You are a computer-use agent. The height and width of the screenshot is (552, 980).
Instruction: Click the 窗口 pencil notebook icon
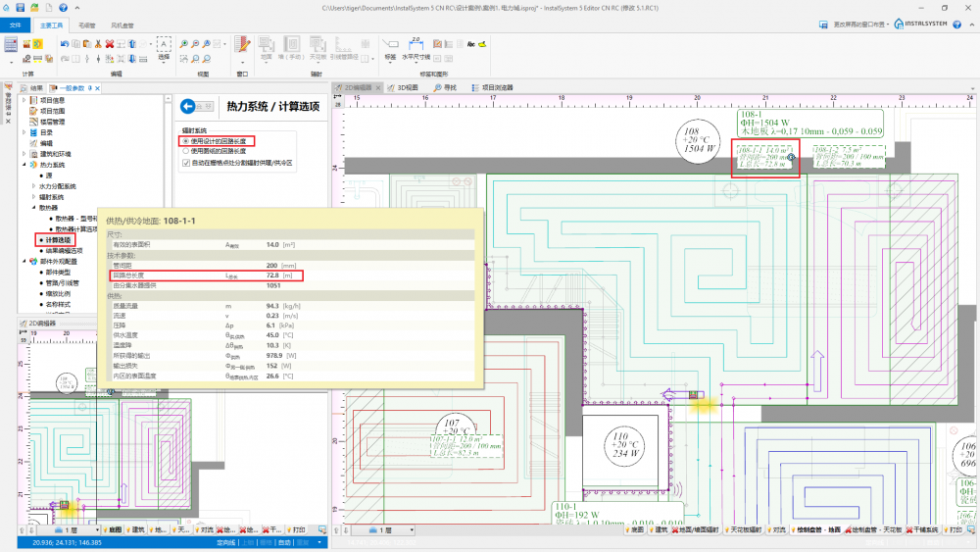point(242,46)
